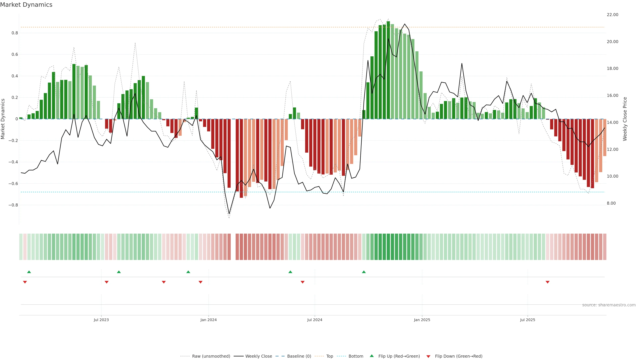Image resolution: width=644 pixels, height=362 pixels.
Task: Click the last red Flip Down marker
Action: click(548, 282)
